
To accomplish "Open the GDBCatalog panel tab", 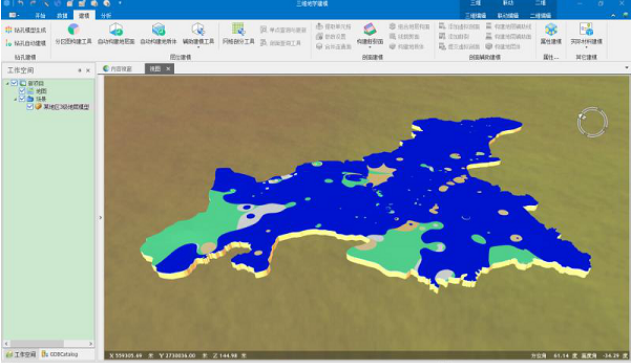I will pyautogui.click(x=60, y=354).
